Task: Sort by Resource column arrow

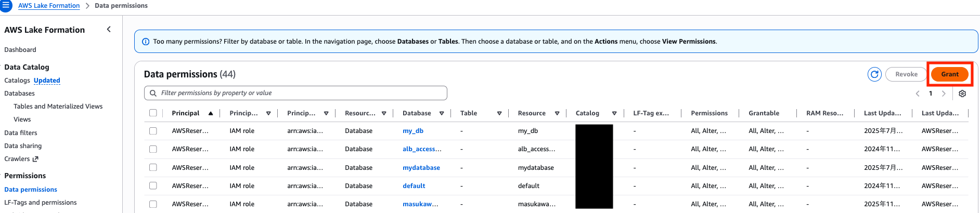Action: click(x=557, y=113)
